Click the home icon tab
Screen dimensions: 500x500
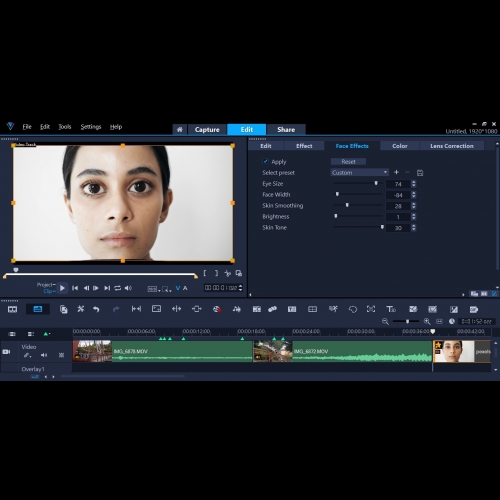point(180,129)
